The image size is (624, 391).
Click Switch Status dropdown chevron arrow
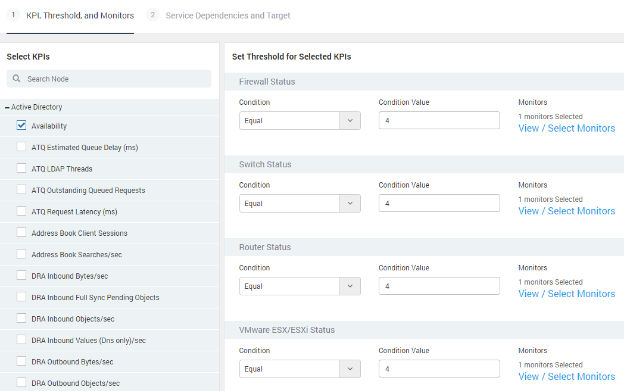coord(350,203)
